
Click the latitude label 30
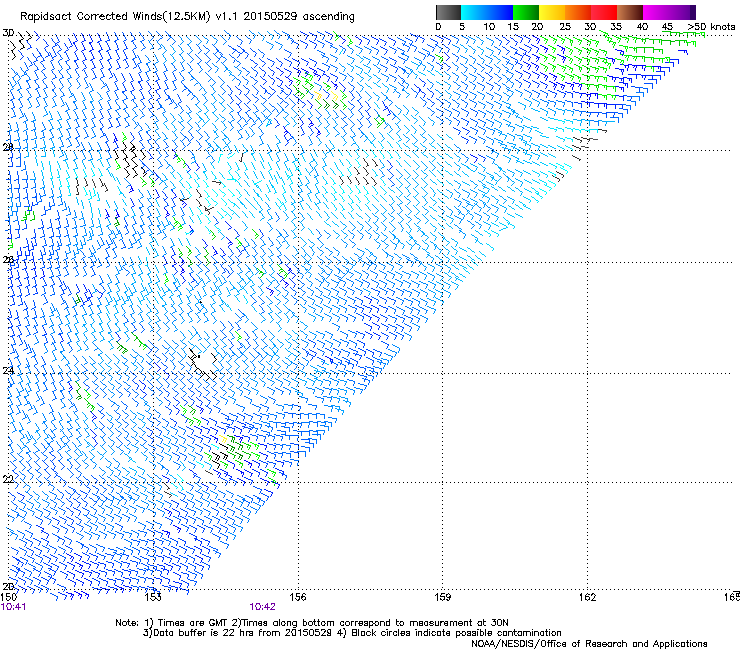coord(8,33)
